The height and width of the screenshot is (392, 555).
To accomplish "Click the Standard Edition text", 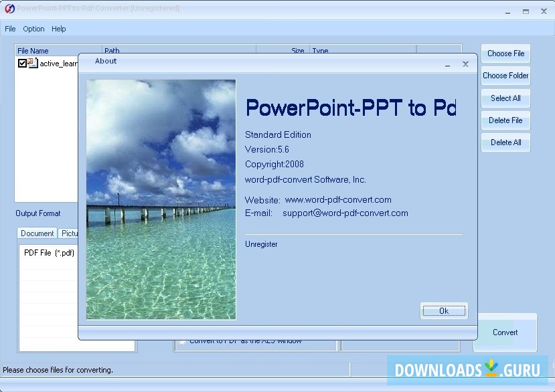I will (278, 134).
